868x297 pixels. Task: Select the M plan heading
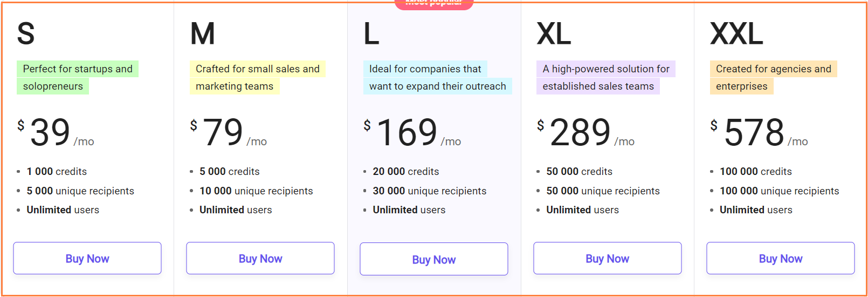[x=203, y=33]
